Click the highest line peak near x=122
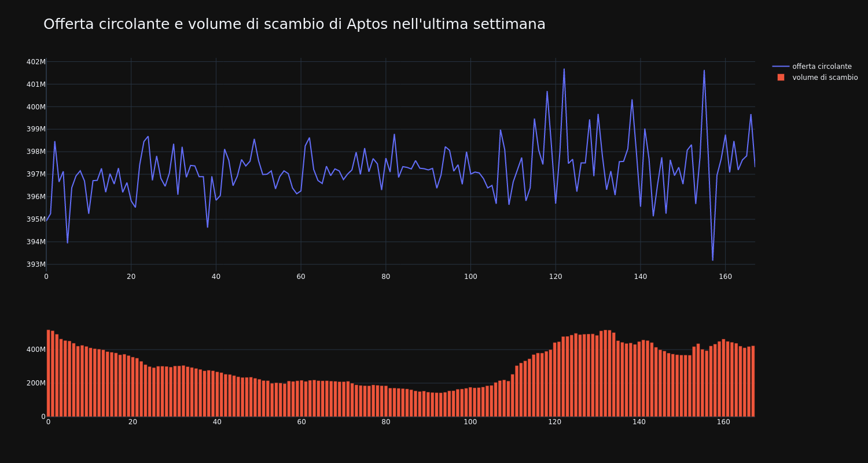 click(564, 69)
